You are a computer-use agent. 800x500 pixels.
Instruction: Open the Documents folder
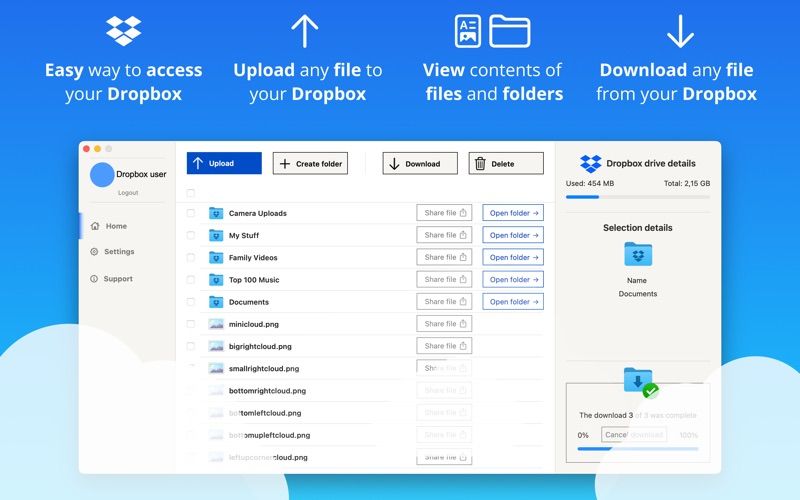tap(513, 302)
